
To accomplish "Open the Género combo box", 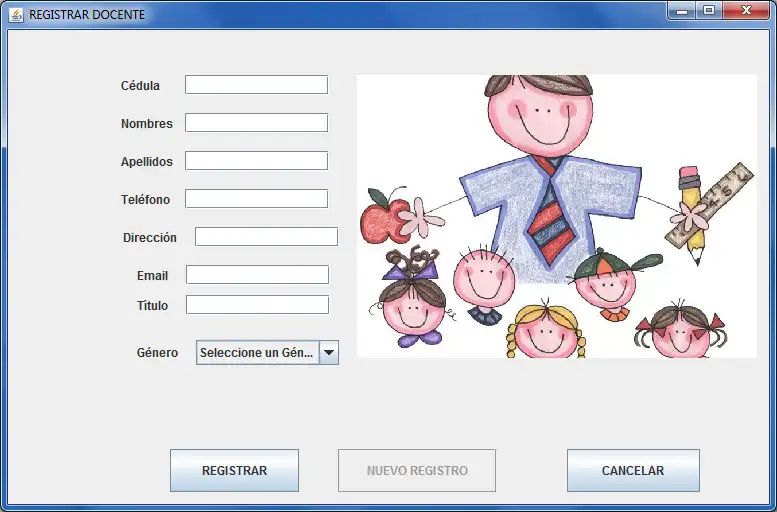I will coord(268,352).
